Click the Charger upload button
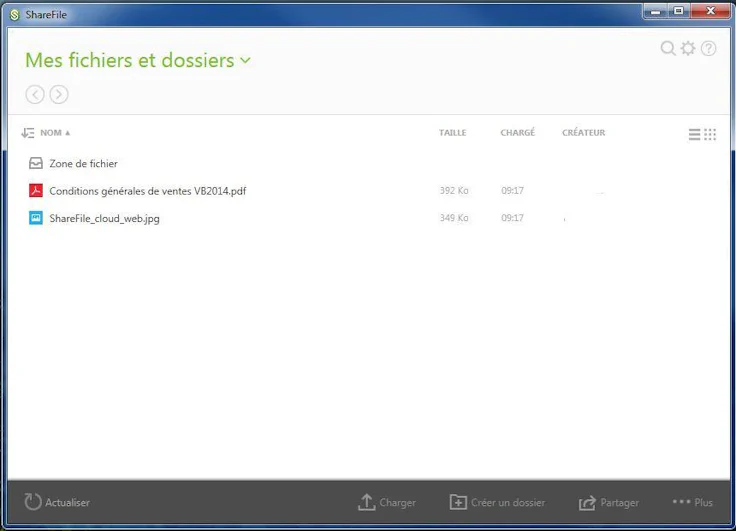Image resolution: width=736 pixels, height=531 pixels. (386, 502)
